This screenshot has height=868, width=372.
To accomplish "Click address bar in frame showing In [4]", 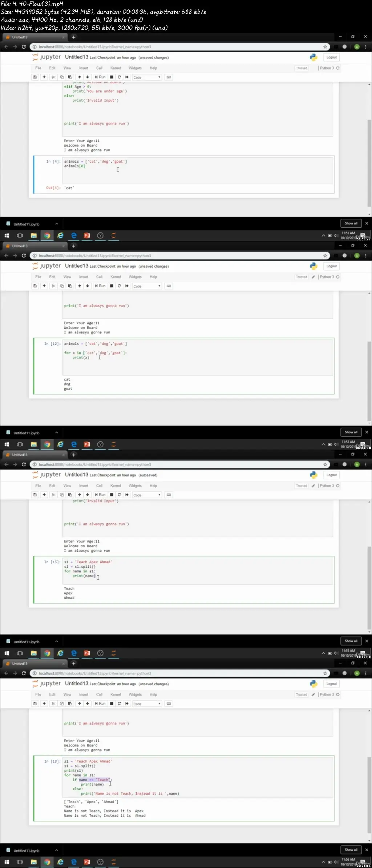I will click(x=179, y=47).
